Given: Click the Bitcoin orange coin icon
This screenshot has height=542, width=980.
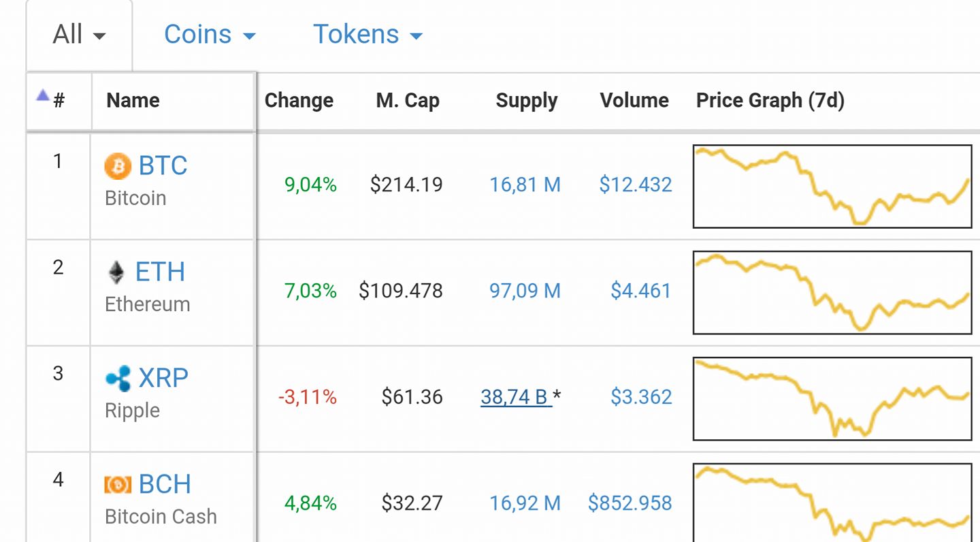Looking at the screenshot, I should pyautogui.click(x=118, y=165).
